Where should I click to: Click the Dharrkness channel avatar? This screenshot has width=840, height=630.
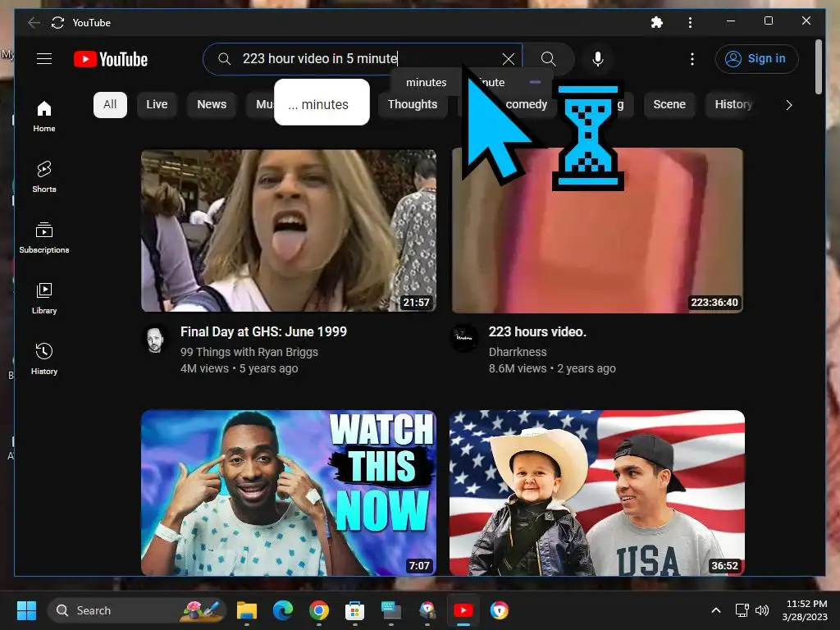[463, 337]
